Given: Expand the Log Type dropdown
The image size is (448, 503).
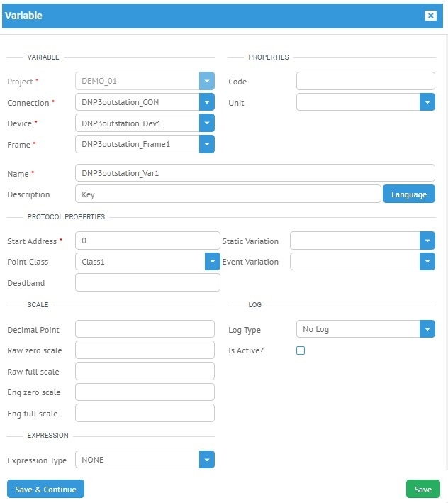Looking at the screenshot, I should point(427,329).
